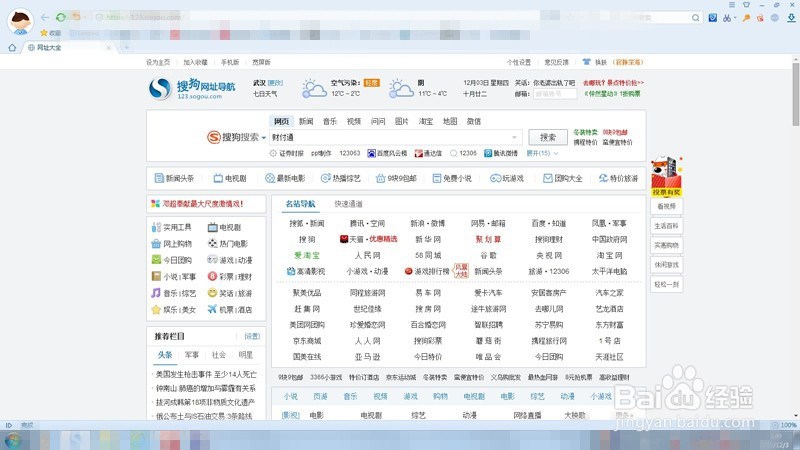Switch search type to 视频 tab
The width and height of the screenshot is (800, 450).
coord(354,121)
